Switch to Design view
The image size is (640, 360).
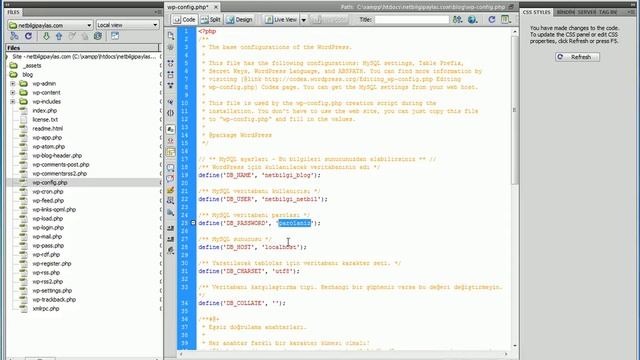(x=240, y=20)
